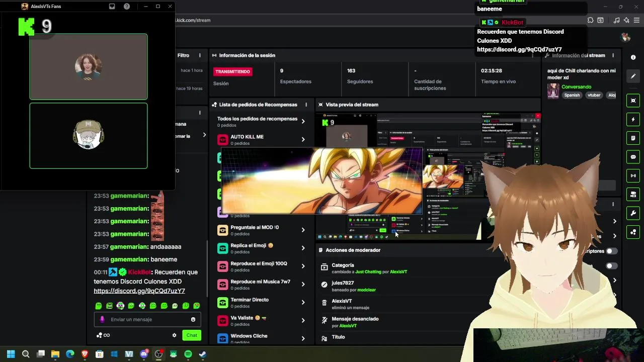Expand Windows Cliche reward
The image size is (644, 362).
coord(303,338)
